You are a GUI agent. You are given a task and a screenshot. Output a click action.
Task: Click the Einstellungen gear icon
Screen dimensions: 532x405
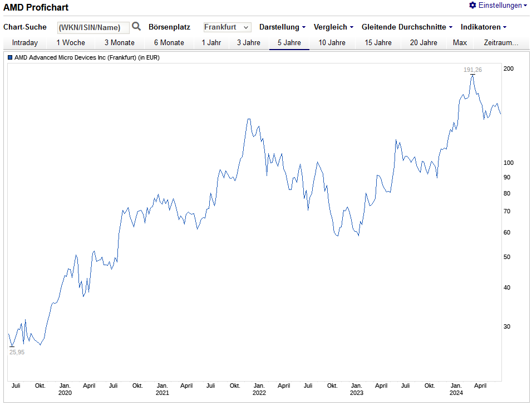click(472, 5)
